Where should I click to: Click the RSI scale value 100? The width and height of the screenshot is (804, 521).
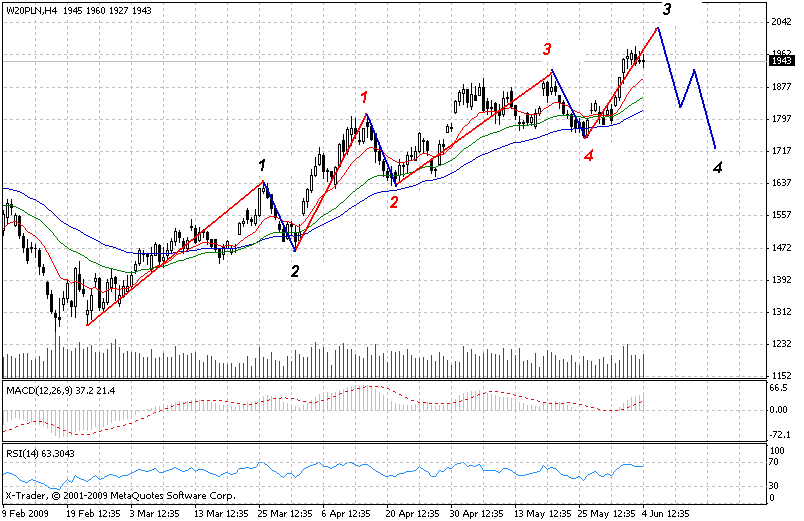coord(778,451)
